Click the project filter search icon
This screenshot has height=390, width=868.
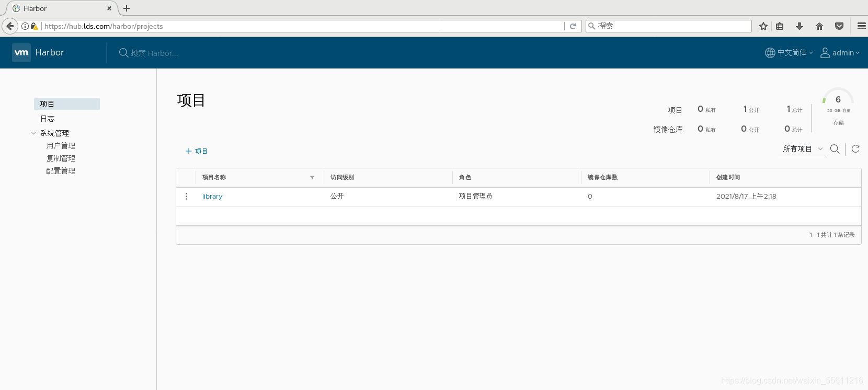(835, 149)
